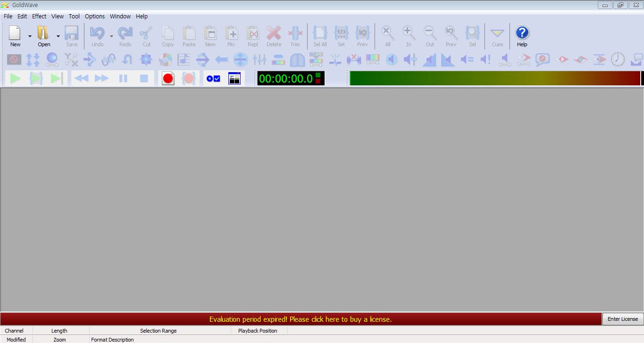Click the Match Volume speaker equals icon
644x343 pixels.
point(467,59)
